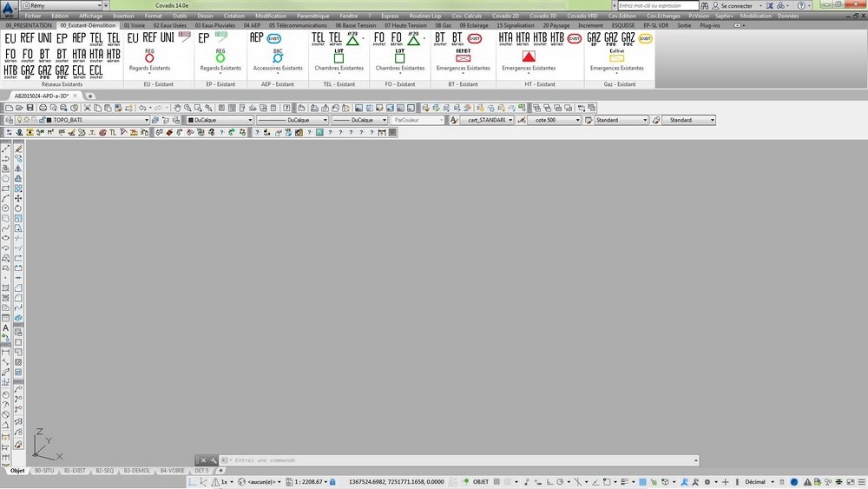Click the multiline Text 'A' tool

pos(5,327)
